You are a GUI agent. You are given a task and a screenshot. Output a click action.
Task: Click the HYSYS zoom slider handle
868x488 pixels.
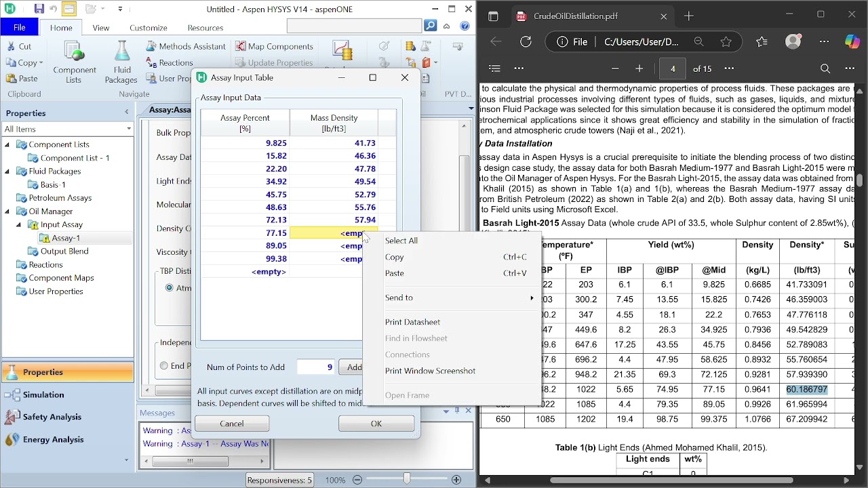click(x=407, y=480)
